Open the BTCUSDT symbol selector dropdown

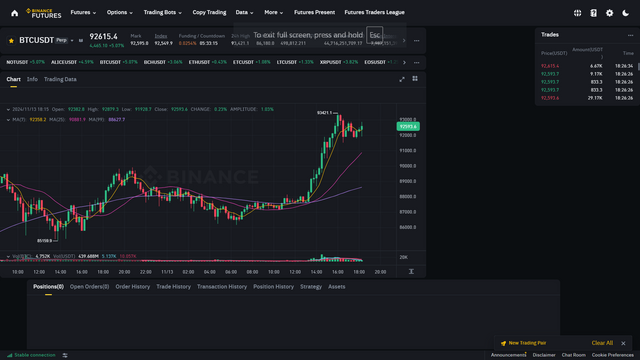[x=72, y=40]
